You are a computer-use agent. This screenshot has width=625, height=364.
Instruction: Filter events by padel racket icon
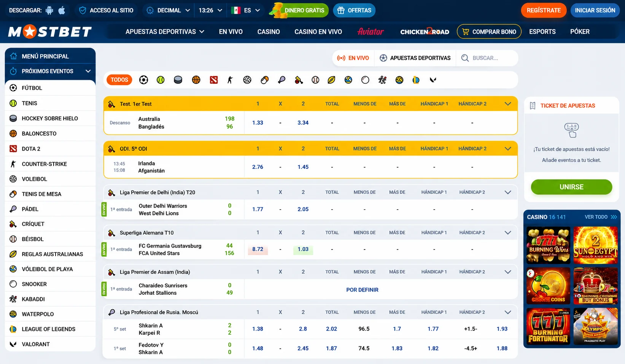[281, 80]
